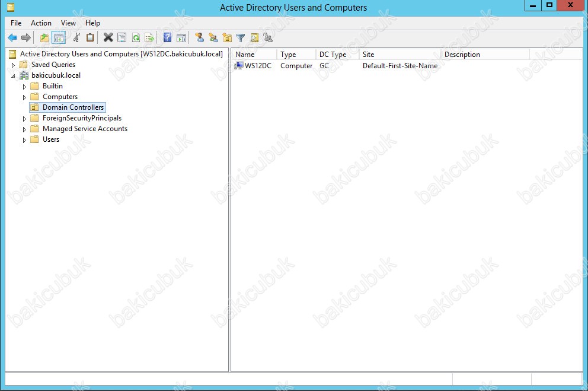The image size is (588, 391).
Task: Open the File menu
Action: pyautogui.click(x=16, y=23)
